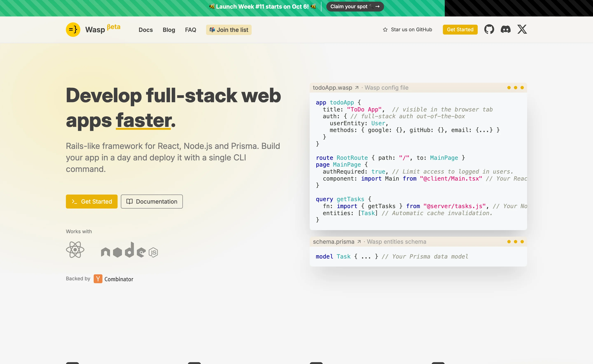
Task: Click the 'entities: [Task]' code line
Action: click(407, 213)
